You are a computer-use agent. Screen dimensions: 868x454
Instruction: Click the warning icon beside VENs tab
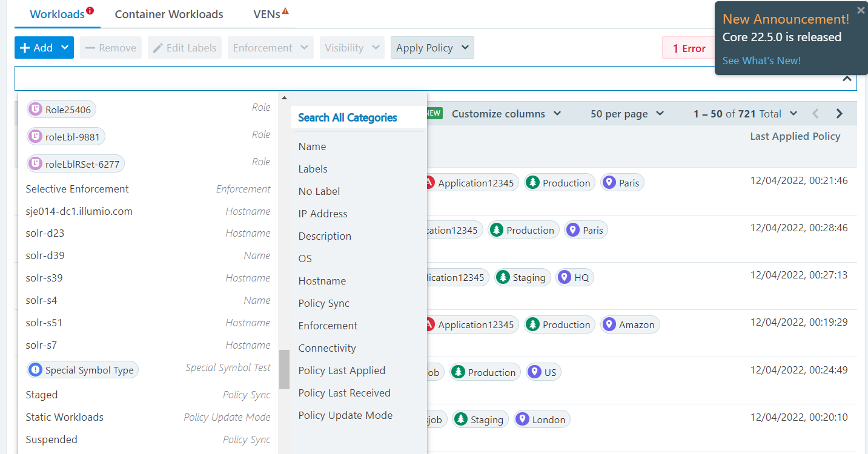[x=285, y=10]
